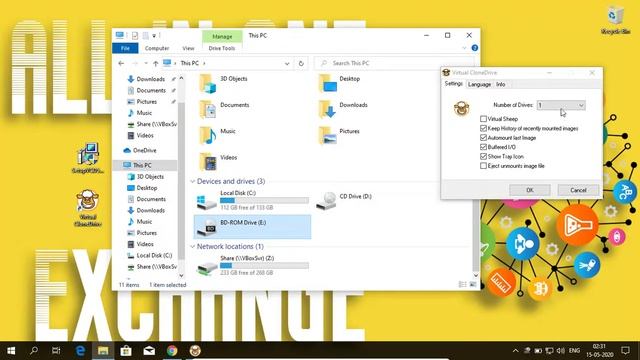Image resolution: width=640 pixels, height=360 pixels.
Task: Show hidden system tray icons
Action: (515, 351)
